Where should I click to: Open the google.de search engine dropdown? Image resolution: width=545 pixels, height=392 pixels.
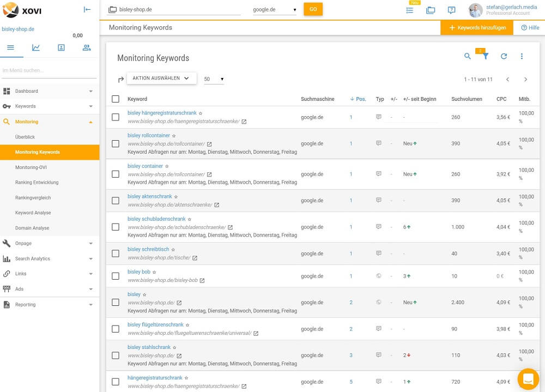pos(274,10)
